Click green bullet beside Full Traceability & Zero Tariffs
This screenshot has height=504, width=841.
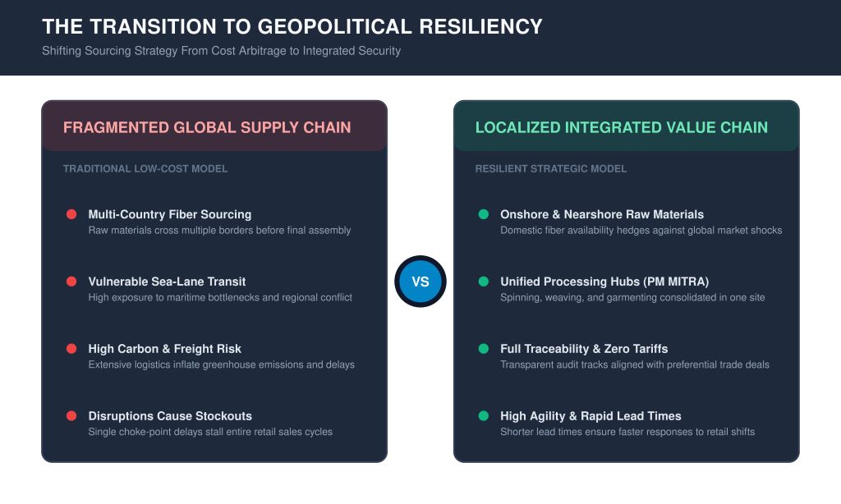483,349
